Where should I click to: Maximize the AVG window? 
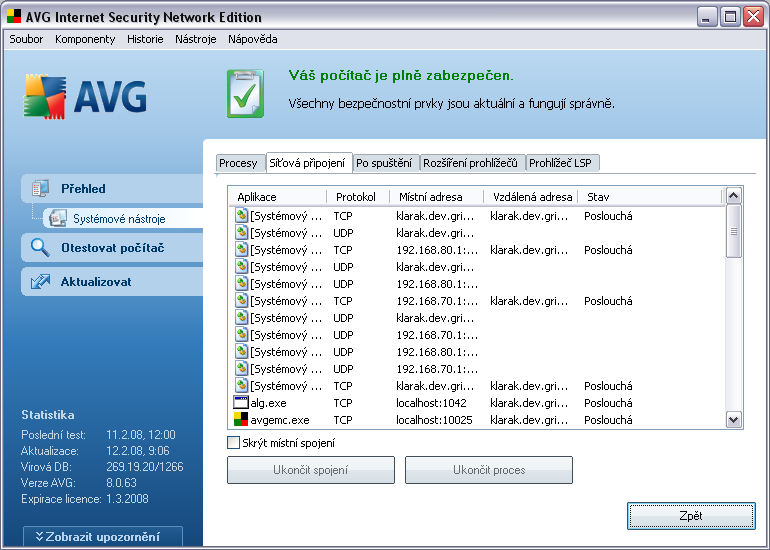(x=730, y=17)
